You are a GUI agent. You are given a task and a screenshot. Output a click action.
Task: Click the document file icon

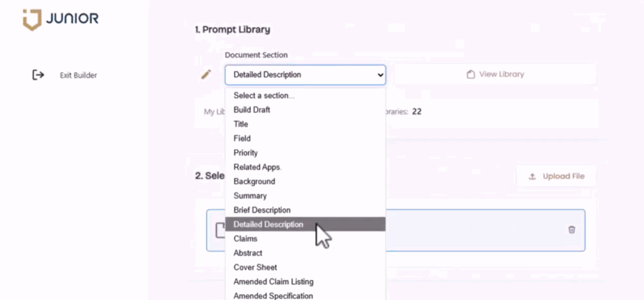[219, 231]
